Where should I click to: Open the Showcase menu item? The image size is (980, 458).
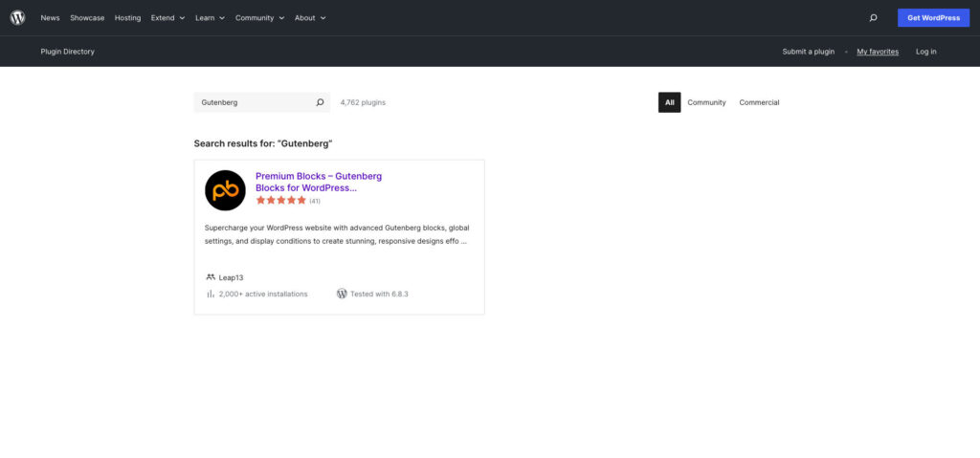point(87,17)
